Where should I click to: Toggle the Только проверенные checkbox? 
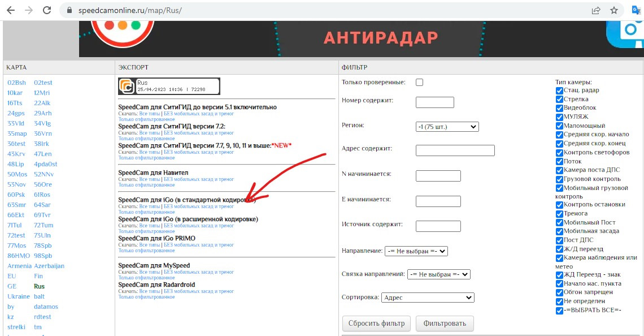click(419, 82)
